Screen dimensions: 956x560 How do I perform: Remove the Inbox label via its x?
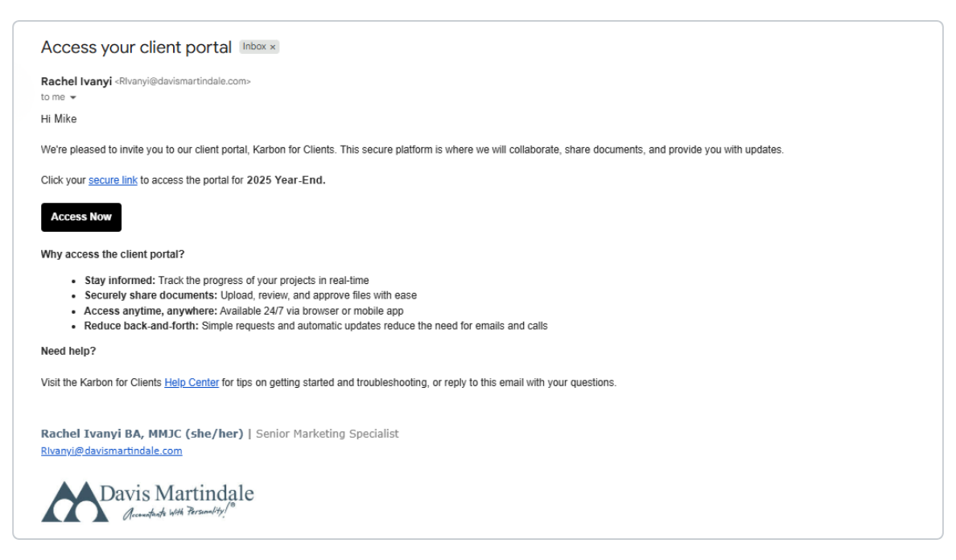pos(273,47)
